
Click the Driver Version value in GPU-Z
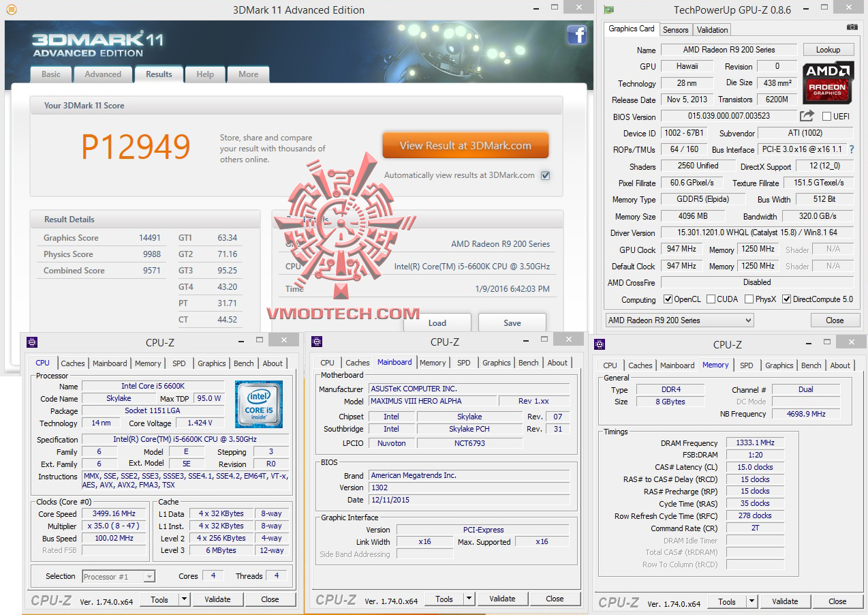tap(757, 233)
